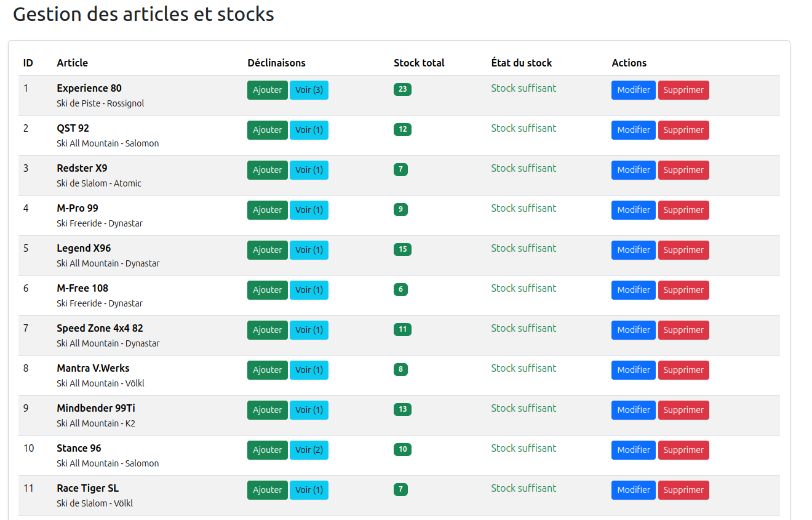
Task: Delete the Speed Zone 4x4 82 article
Action: tap(683, 330)
